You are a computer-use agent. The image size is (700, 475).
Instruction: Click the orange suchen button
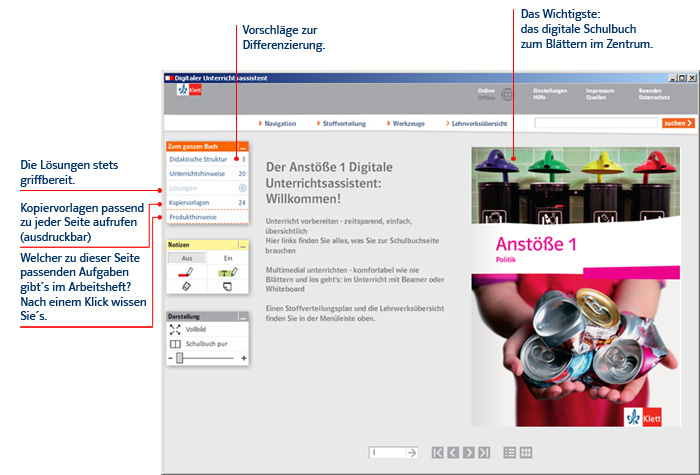(678, 123)
